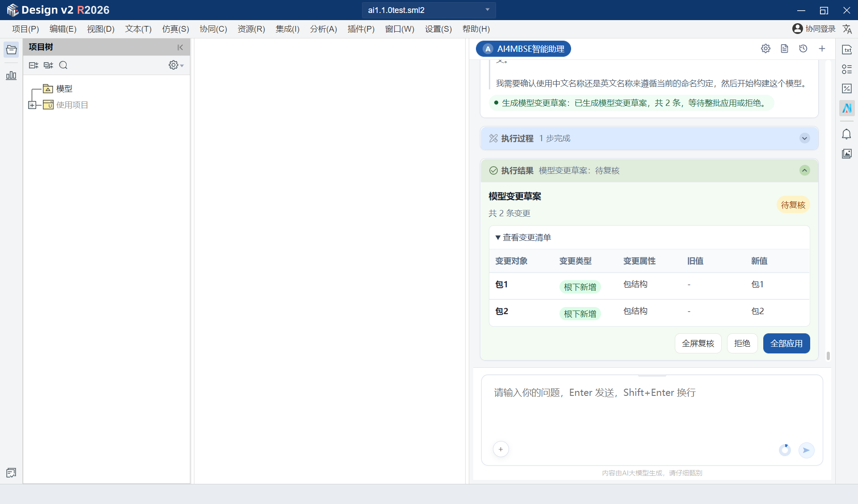Click the search icon in project tree toolbar
This screenshot has height=504, width=858.
click(x=63, y=65)
